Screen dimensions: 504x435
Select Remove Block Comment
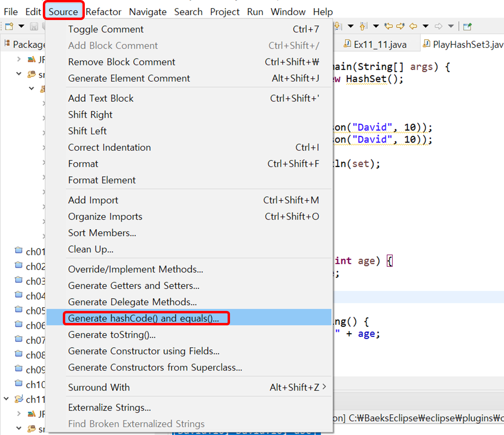point(189,62)
